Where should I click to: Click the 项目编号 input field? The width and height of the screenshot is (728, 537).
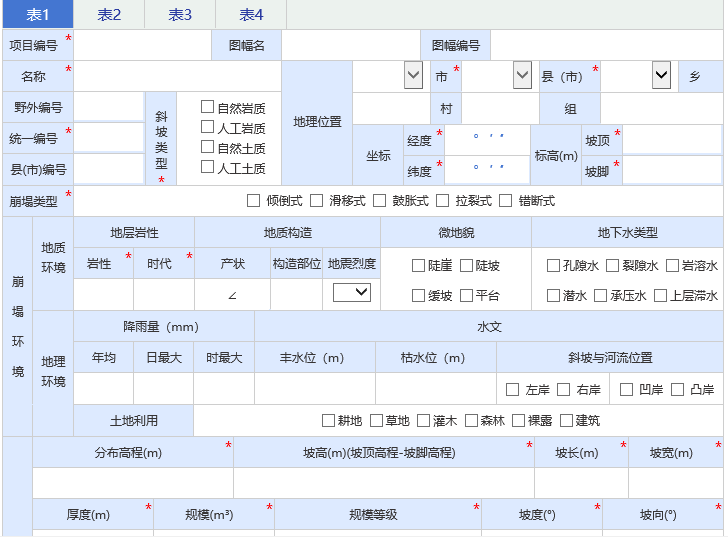tap(142, 45)
